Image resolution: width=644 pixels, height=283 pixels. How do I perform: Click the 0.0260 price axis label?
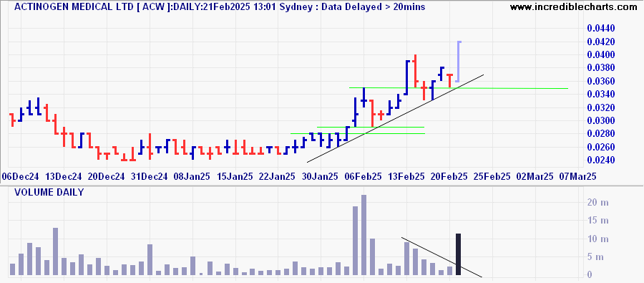pyautogui.click(x=601, y=147)
